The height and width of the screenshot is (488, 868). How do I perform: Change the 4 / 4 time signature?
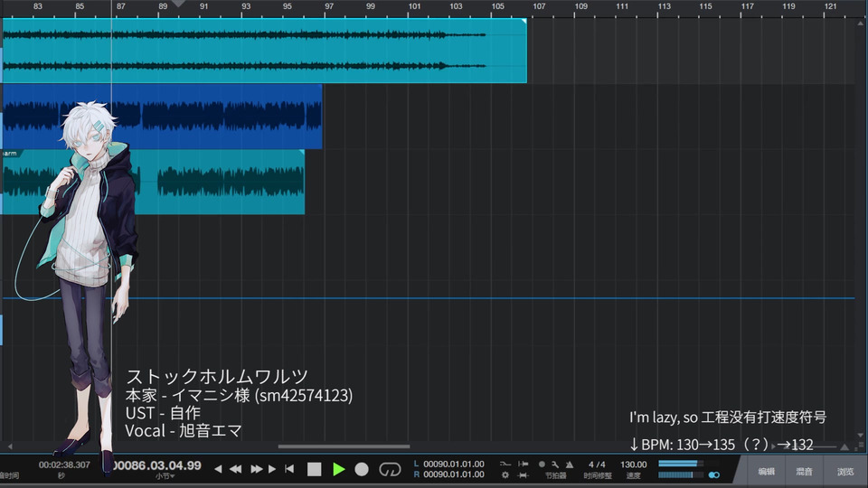(x=597, y=465)
